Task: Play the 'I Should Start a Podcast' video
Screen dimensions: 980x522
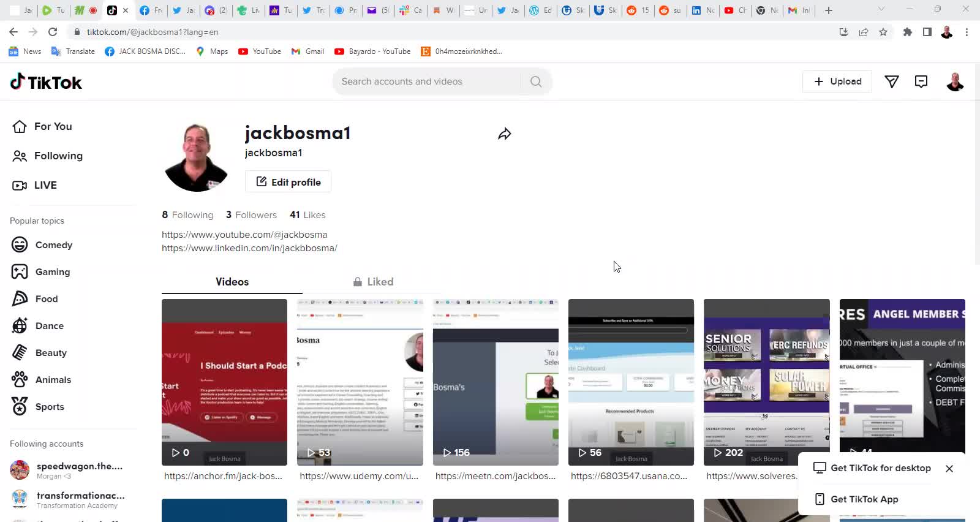Action: (224, 382)
